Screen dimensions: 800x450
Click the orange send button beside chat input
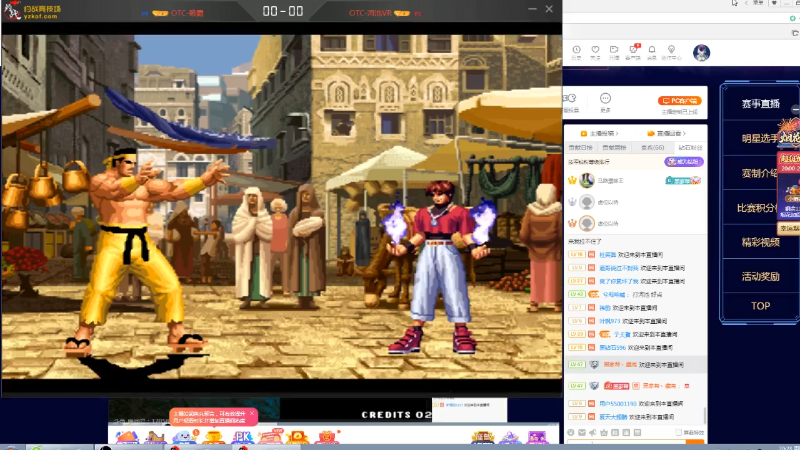[x=695, y=442]
